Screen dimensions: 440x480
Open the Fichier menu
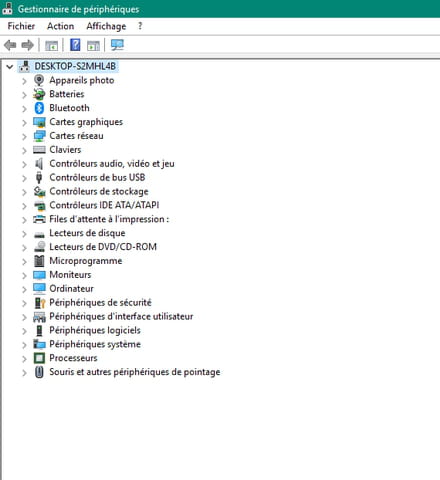tap(21, 26)
